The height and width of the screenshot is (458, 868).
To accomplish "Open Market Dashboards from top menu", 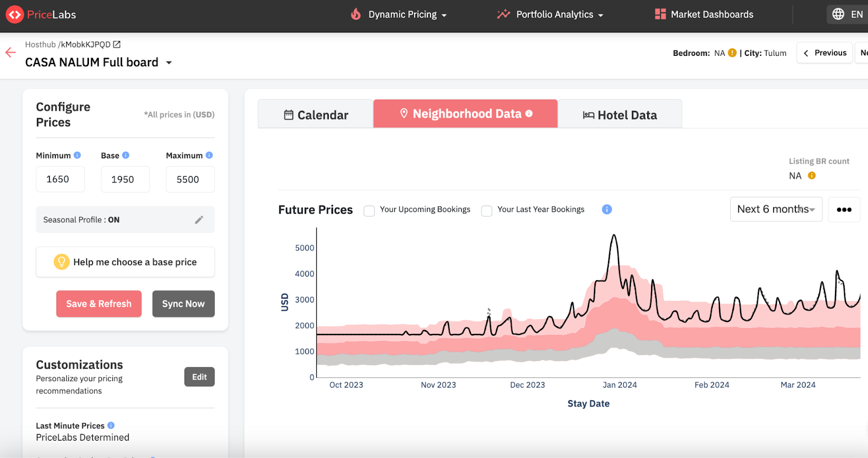I will pyautogui.click(x=704, y=15).
